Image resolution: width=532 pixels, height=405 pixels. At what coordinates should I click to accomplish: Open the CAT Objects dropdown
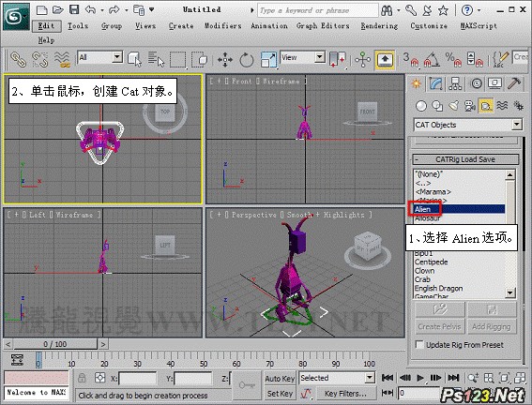click(467, 125)
